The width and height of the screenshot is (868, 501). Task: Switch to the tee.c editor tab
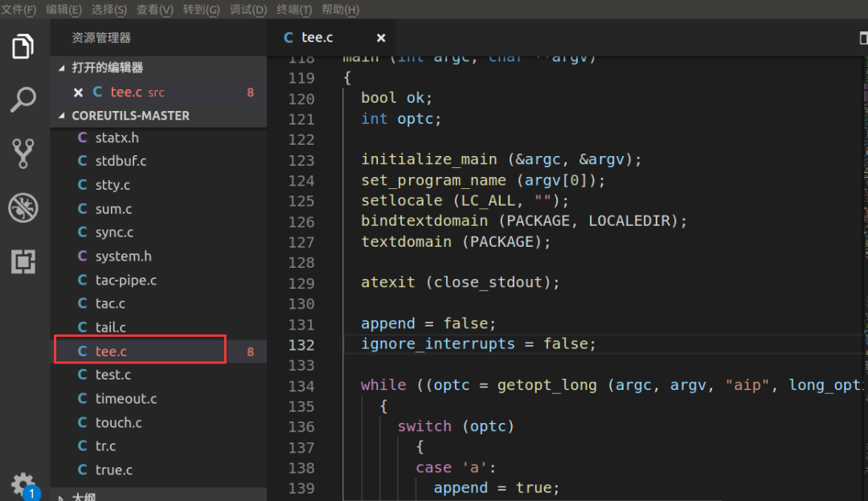coord(331,38)
